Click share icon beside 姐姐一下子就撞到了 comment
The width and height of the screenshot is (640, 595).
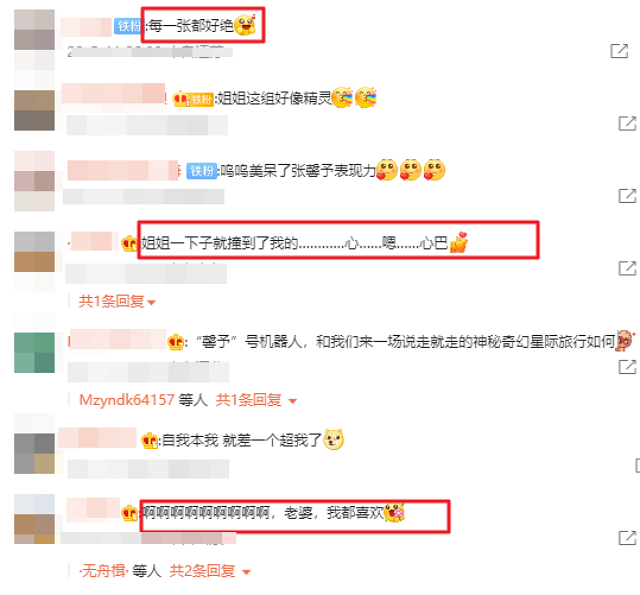(x=628, y=268)
